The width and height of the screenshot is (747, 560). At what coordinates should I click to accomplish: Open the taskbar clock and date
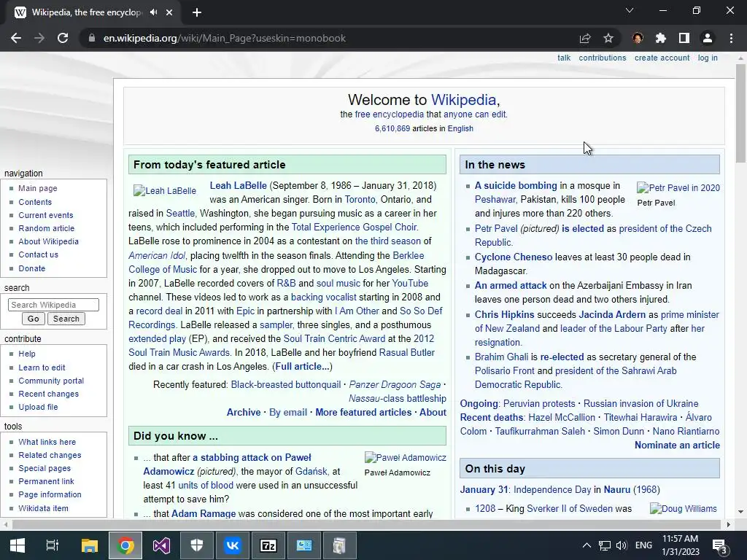(681, 545)
